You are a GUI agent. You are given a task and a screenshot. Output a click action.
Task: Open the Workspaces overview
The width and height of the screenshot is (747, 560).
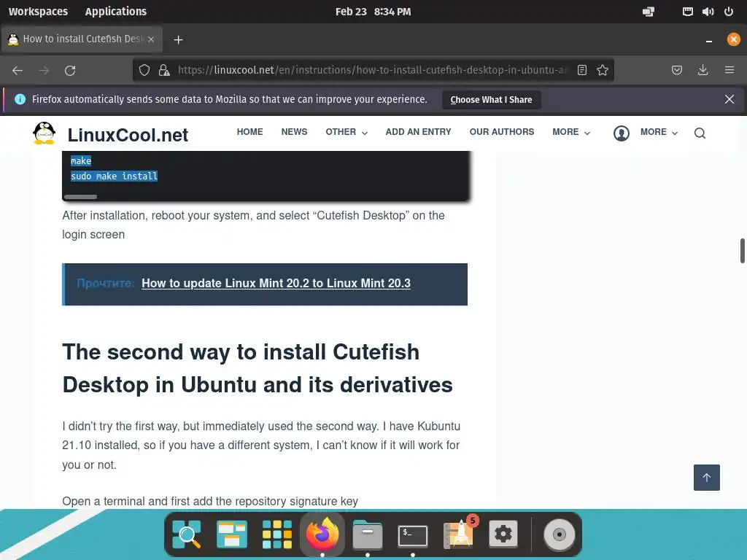coord(38,12)
